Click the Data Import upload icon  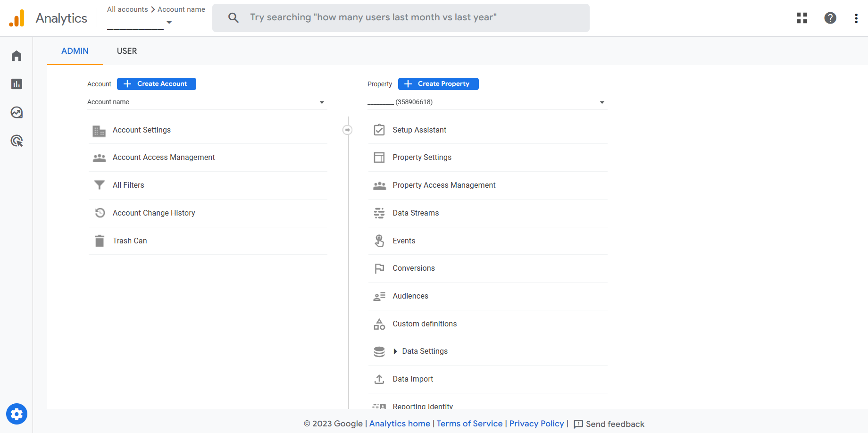[379, 379]
